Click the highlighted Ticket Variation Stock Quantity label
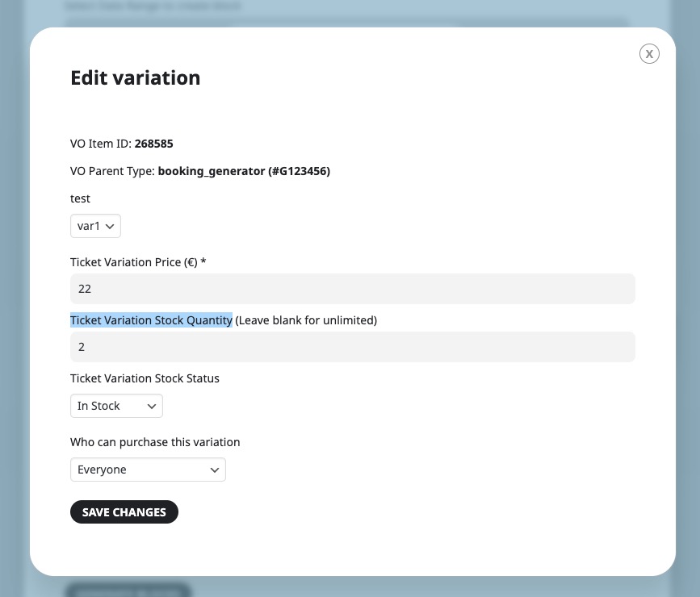 click(151, 320)
